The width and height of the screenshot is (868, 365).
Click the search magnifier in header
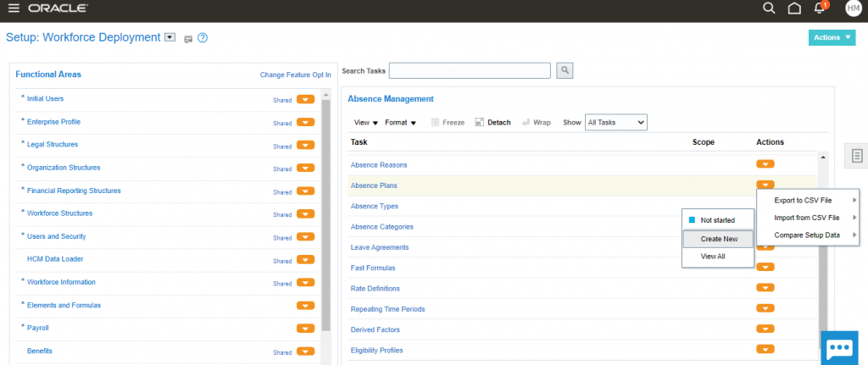coord(769,8)
